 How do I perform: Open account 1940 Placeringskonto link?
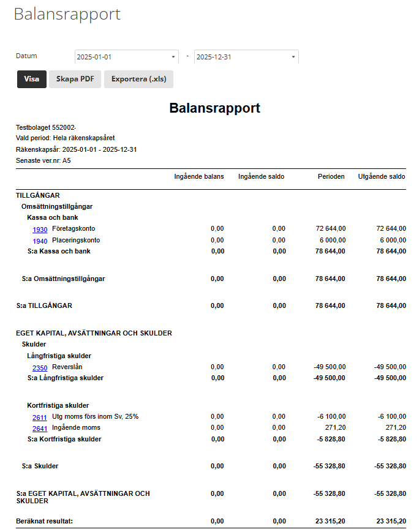(40, 241)
